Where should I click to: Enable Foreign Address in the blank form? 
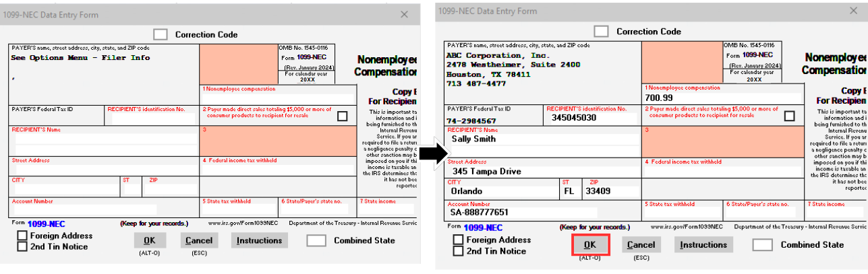(22, 236)
